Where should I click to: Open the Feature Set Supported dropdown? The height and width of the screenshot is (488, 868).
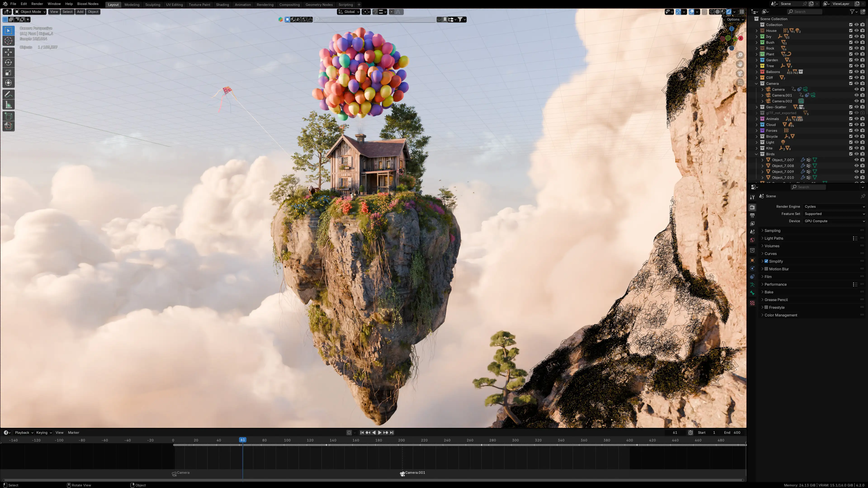click(x=834, y=214)
